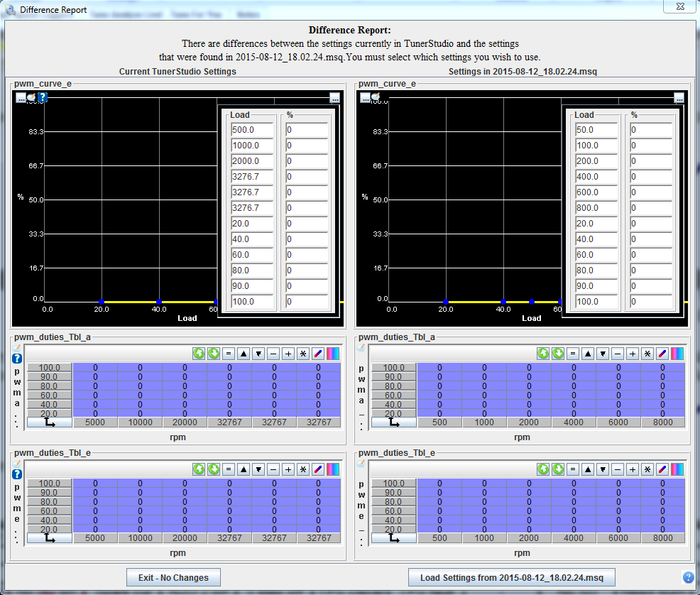Click the Exit - No Changes button
Image resolution: width=700 pixels, height=595 pixels.
173,577
